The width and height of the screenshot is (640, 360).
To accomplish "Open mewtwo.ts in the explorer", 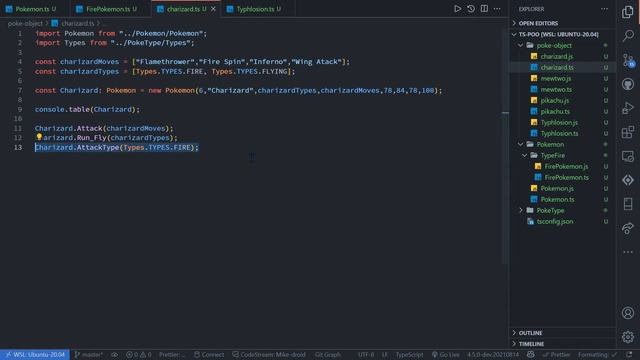I will [x=556, y=89].
